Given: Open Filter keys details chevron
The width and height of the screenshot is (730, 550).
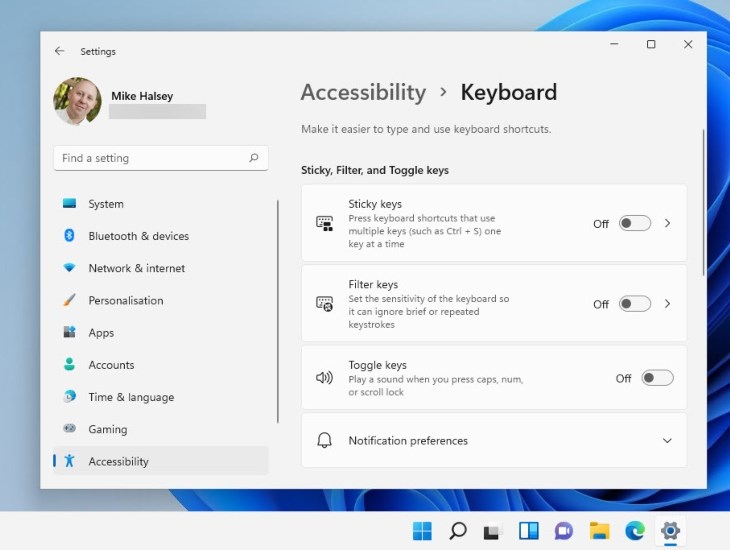Looking at the screenshot, I should [668, 304].
